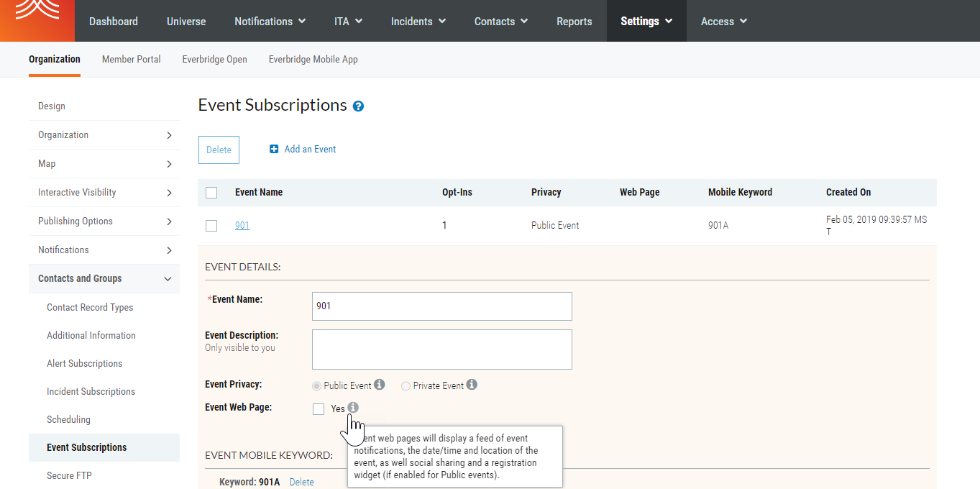Open the Everbridge Mobile App tab
Screen dimensions: 980x489
point(313,59)
